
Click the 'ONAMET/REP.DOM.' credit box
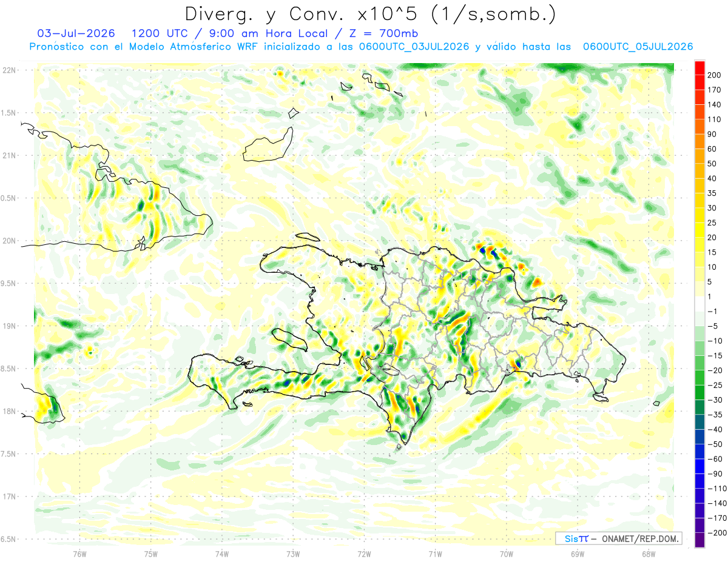click(x=618, y=538)
